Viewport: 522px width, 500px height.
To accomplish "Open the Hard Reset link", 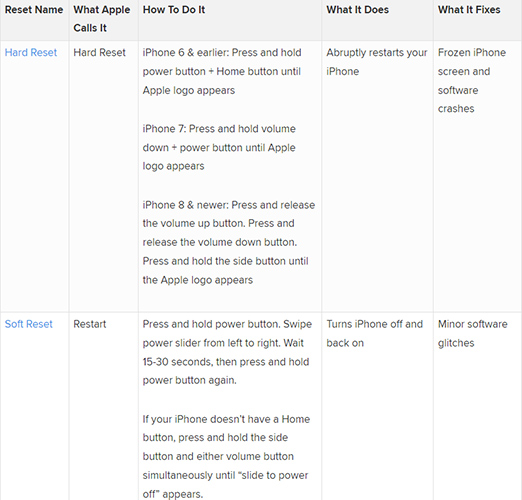I will 31,52.
